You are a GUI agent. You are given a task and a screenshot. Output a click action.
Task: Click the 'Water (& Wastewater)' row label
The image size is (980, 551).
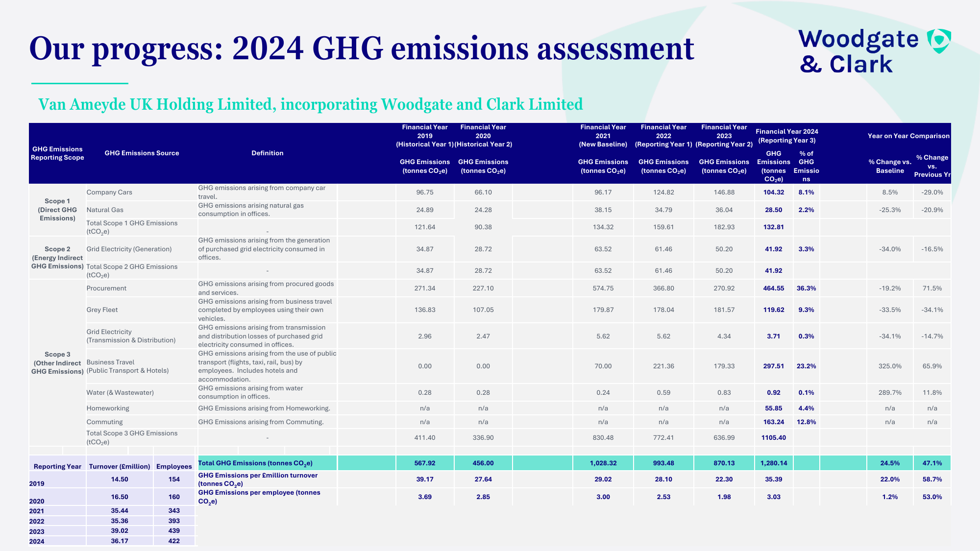(x=120, y=393)
